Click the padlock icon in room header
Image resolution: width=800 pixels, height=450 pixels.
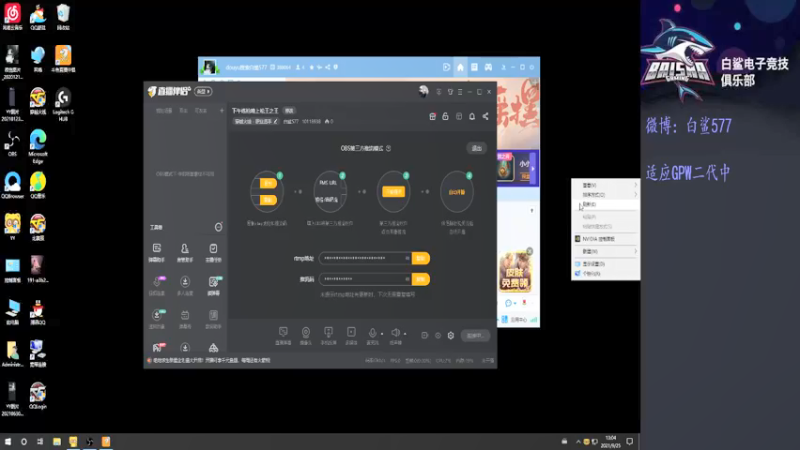445,117
